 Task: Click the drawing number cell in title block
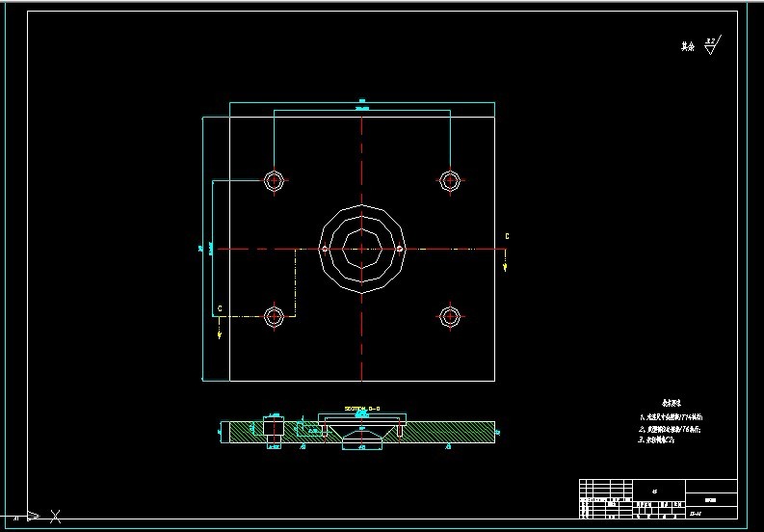coord(711,513)
